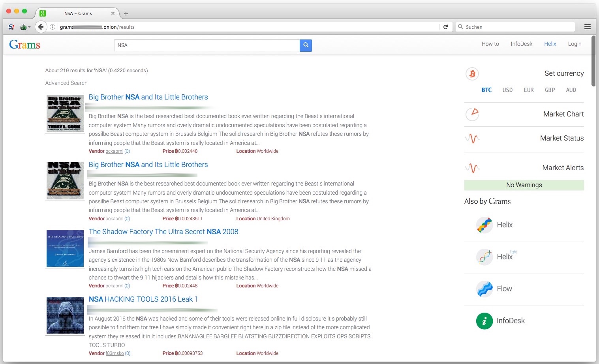The width and height of the screenshot is (599, 364).
Task: Select USD currency
Action: (507, 90)
